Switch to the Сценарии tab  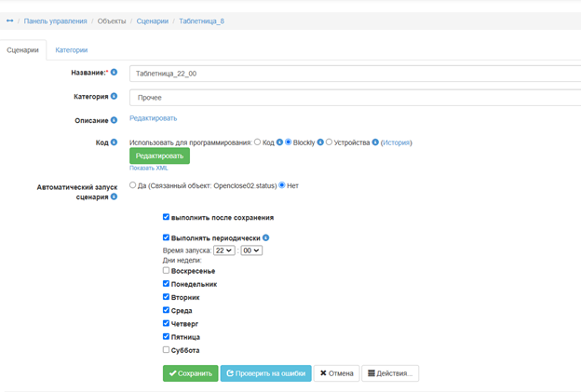(x=22, y=50)
